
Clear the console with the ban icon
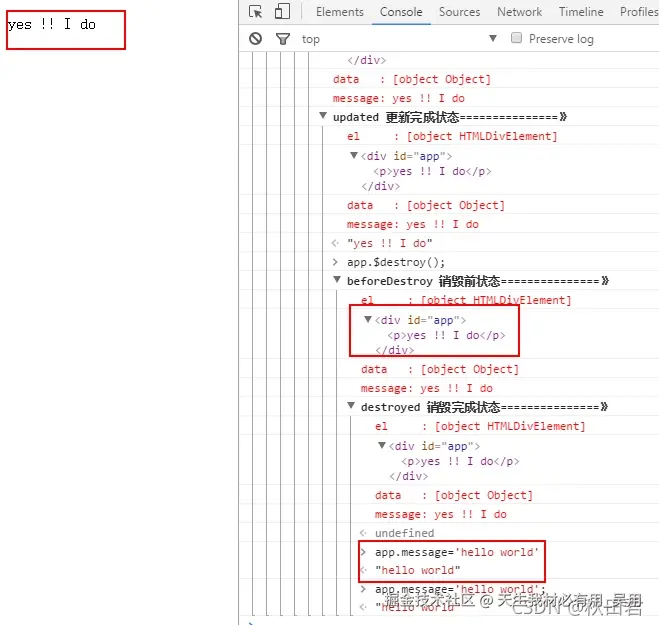point(256,39)
